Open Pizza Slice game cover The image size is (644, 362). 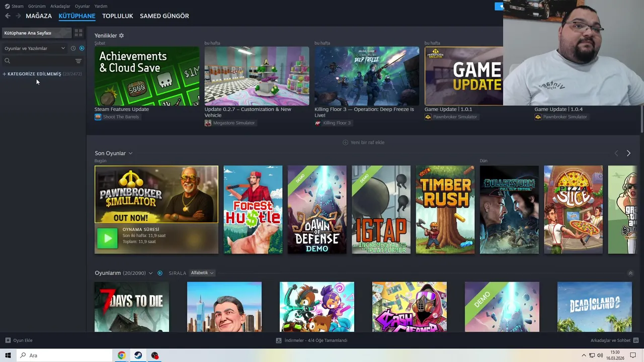[573, 210]
